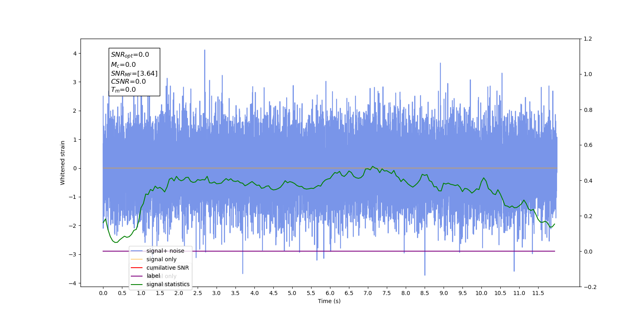Click x-axis tick label 4.0
The width and height of the screenshot is (644, 322).
click(x=254, y=293)
